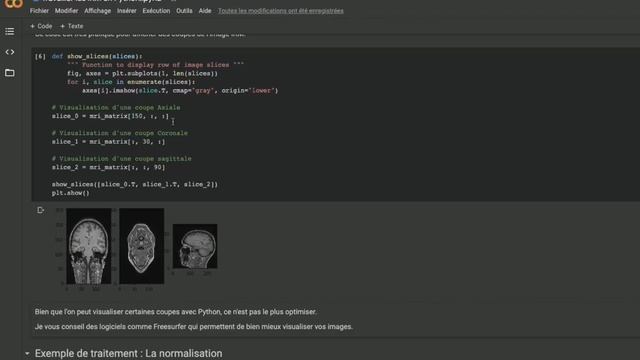The height and width of the screenshot is (360, 640).
Task: Click the 'slice_2 = mri_matrix[:, :, 90]' line
Action: [x=109, y=167]
